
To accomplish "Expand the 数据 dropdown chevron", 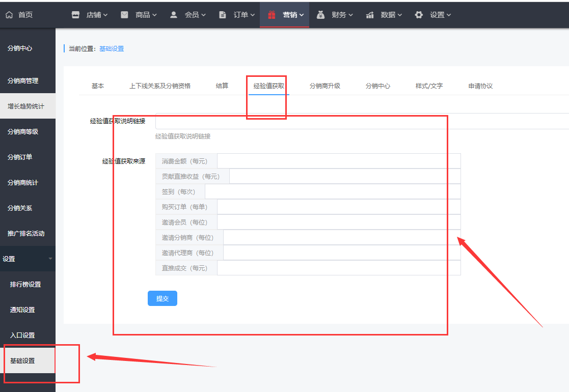I will tap(399, 15).
